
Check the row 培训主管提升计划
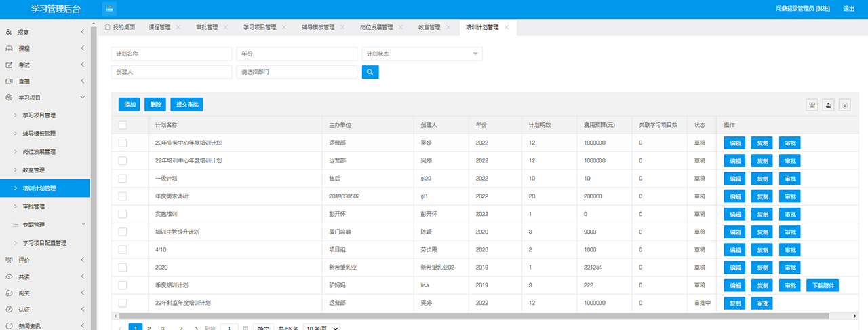123,232
